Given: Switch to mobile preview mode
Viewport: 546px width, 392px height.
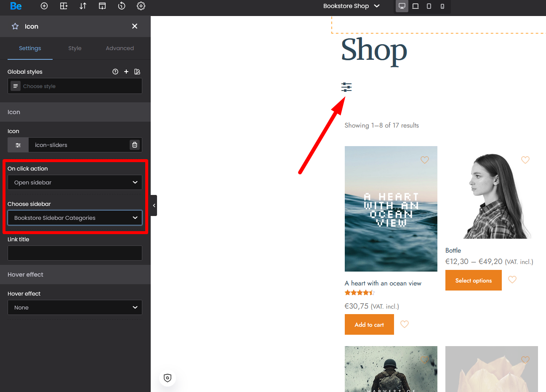Looking at the screenshot, I should click(x=442, y=6).
